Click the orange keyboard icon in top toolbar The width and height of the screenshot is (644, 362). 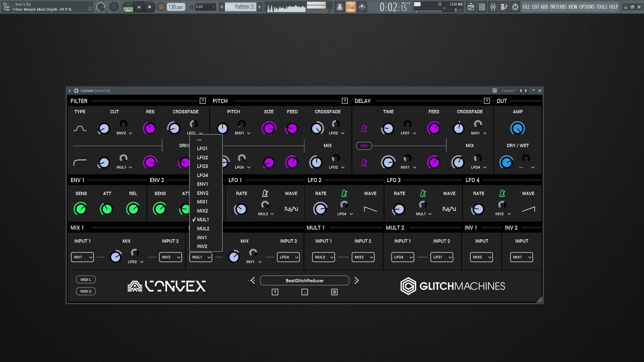pyautogui.click(x=351, y=7)
